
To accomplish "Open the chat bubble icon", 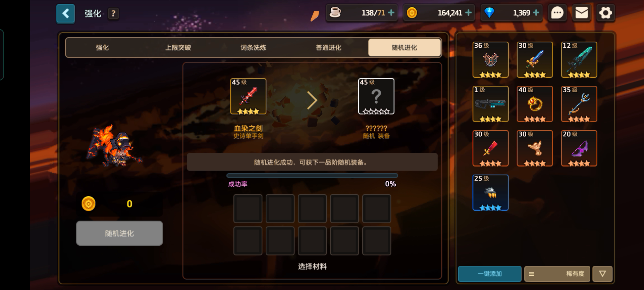I will (x=557, y=13).
